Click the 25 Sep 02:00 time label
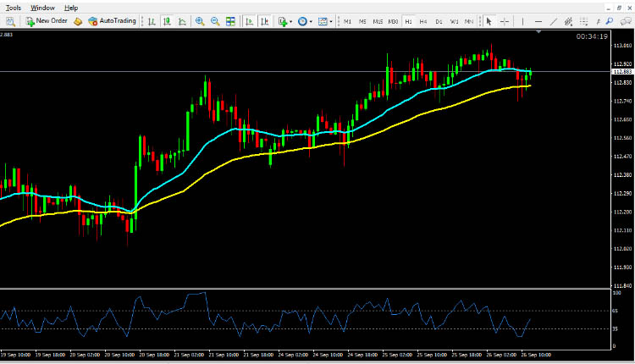 397,355
